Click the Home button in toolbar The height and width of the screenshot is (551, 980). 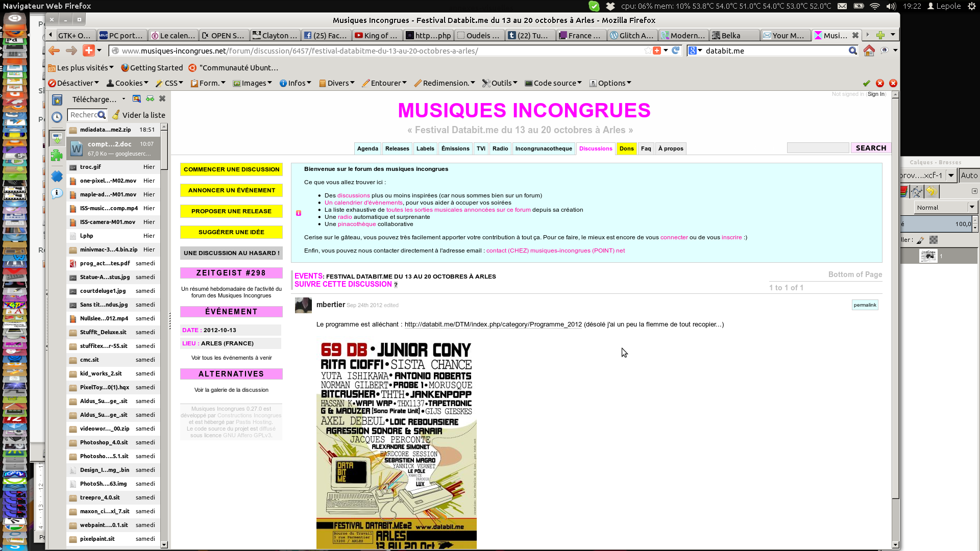click(869, 51)
